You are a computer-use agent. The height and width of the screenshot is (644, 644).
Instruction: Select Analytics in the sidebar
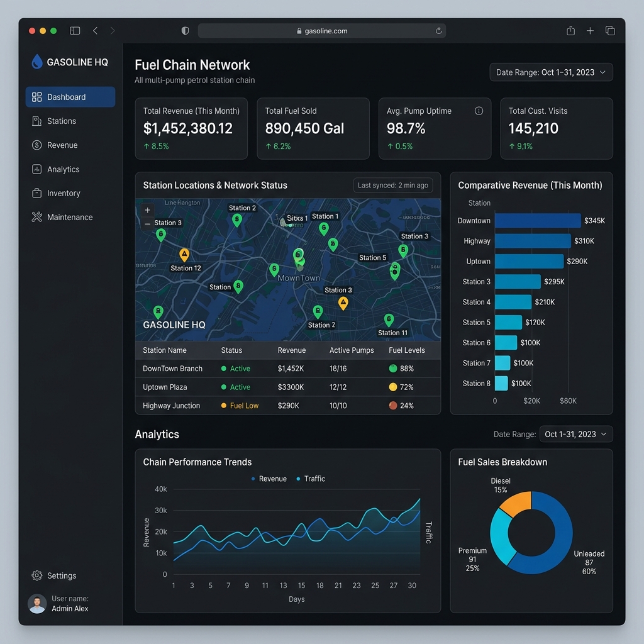tap(70, 169)
